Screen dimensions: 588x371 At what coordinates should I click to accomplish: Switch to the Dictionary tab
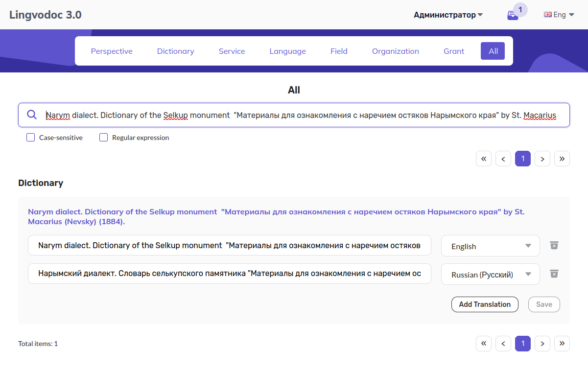pos(175,51)
